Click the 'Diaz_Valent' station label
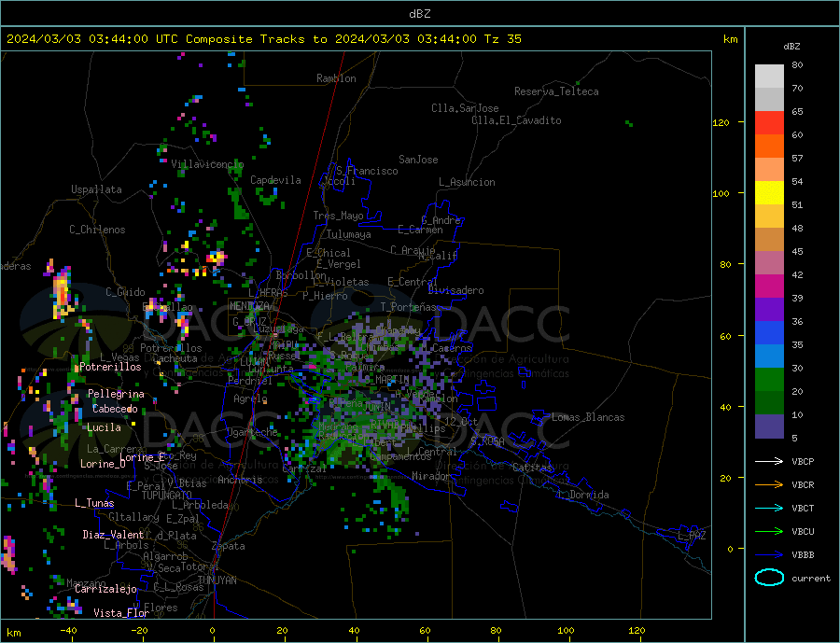The height and width of the screenshot is (643, 840). coord(113,535)
